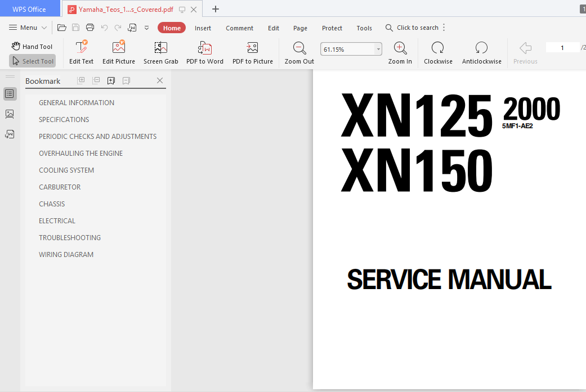Click the PDF to Word converter

click(x=205, y=53)
